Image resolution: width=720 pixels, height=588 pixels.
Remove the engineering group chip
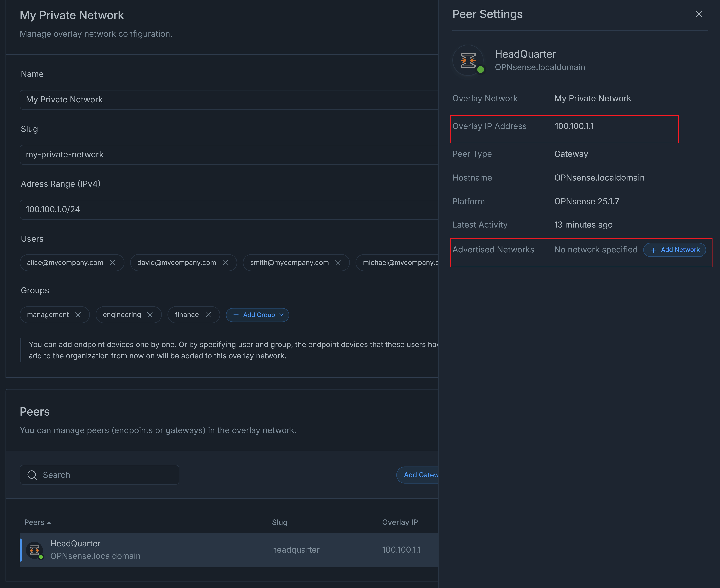tap(150, 315)
